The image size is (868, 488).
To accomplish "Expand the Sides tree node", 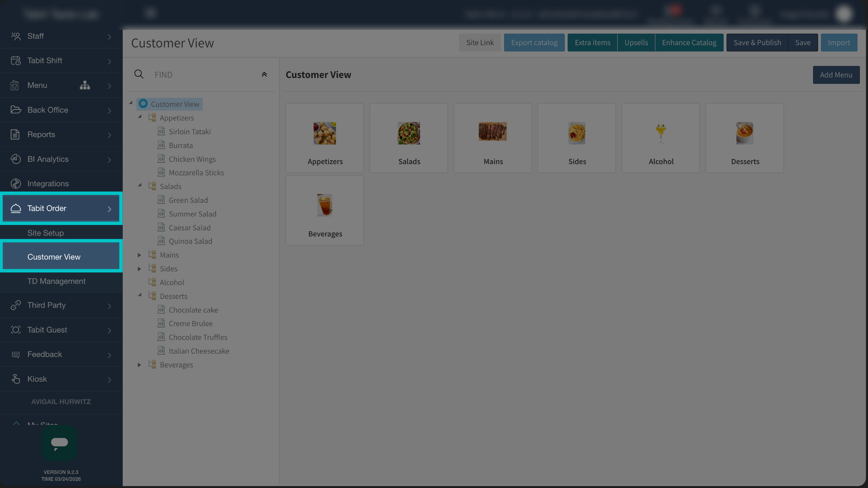I will (x=139, y=269).
